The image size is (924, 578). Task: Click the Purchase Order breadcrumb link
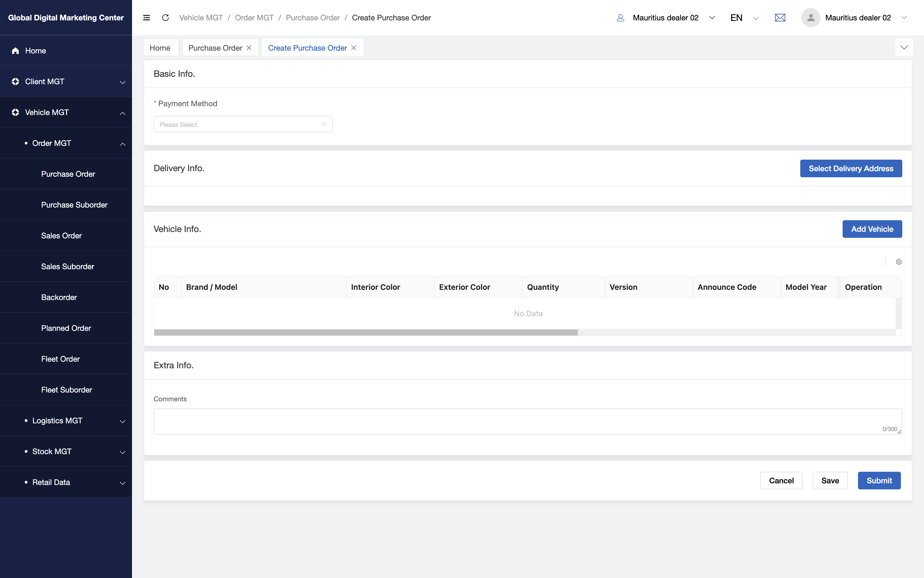[x=313, y=18]
